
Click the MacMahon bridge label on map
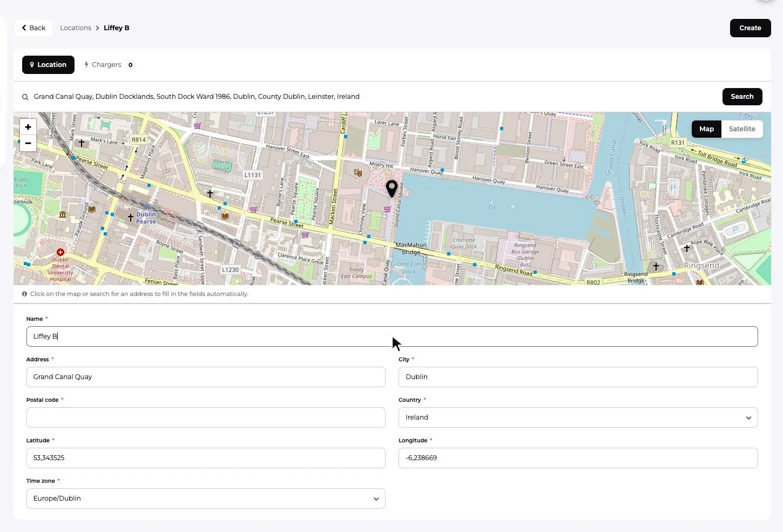coord(411,248)
